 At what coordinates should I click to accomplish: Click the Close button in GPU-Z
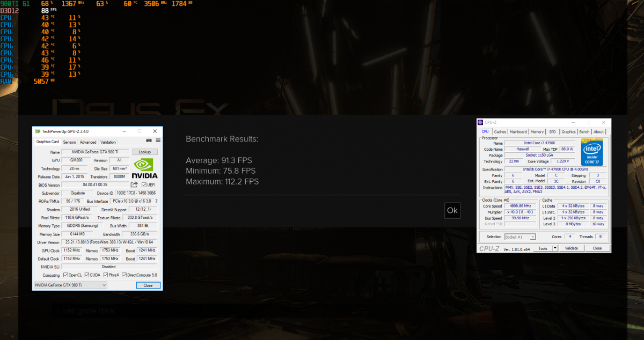[x=148, y=285]
